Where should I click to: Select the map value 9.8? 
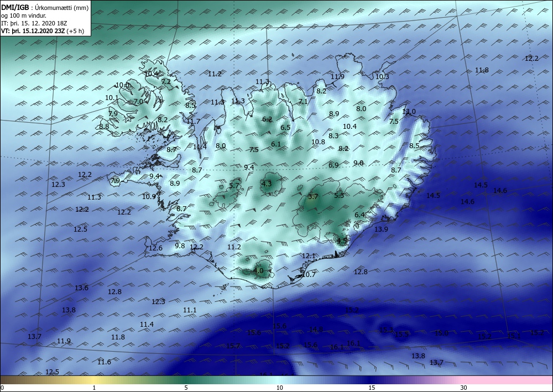(180, 245)
